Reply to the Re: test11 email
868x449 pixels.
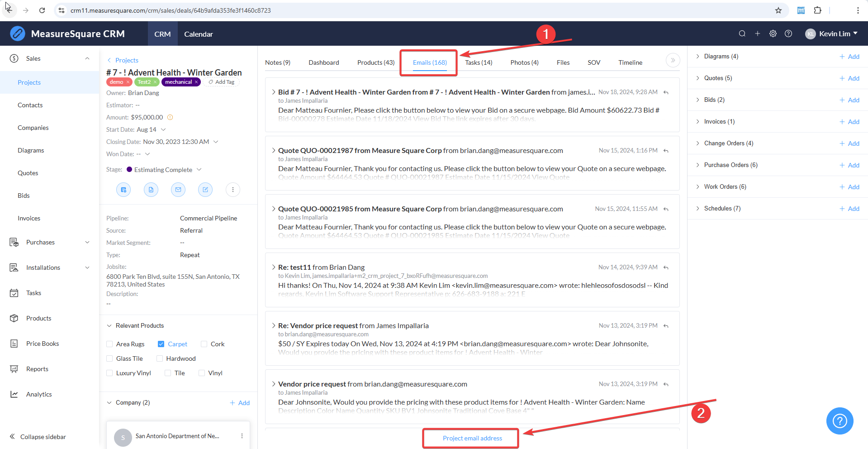click(666, 267)
